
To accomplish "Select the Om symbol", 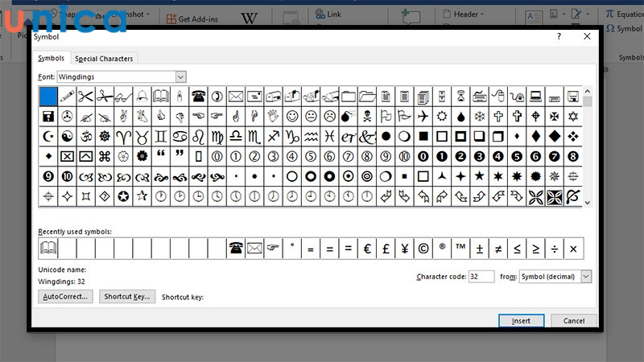I will click(86, 137).
